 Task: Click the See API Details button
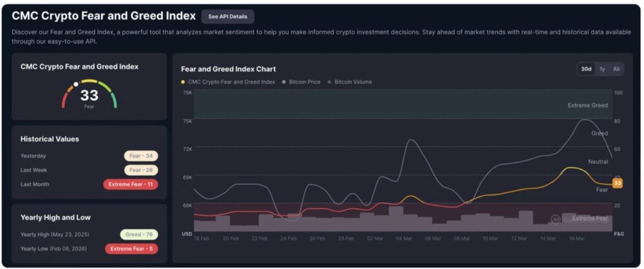228,16
